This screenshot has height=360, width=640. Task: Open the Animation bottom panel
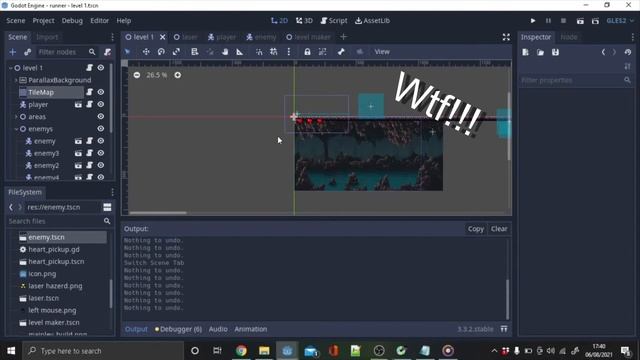pos(251,329)
